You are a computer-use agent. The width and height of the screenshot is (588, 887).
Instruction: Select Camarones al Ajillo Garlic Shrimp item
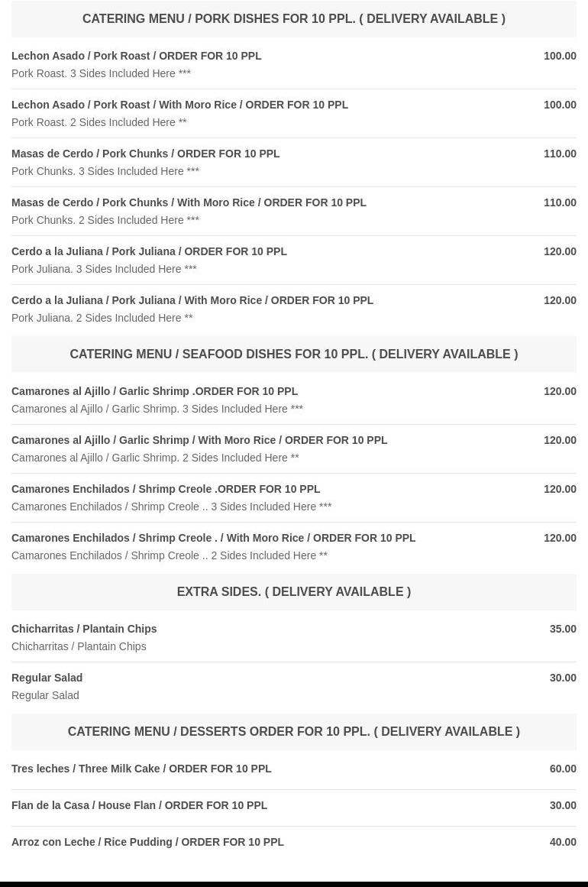pyautogui.click(x=154, y=391)
